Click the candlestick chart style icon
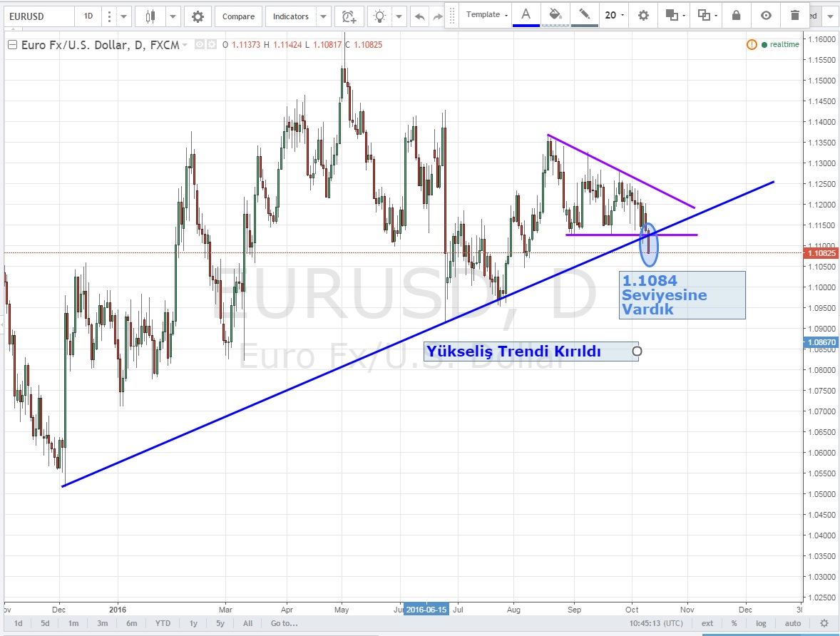Image resolution: width=840 pixels, height=636 pixels. (x=150, y=16)
